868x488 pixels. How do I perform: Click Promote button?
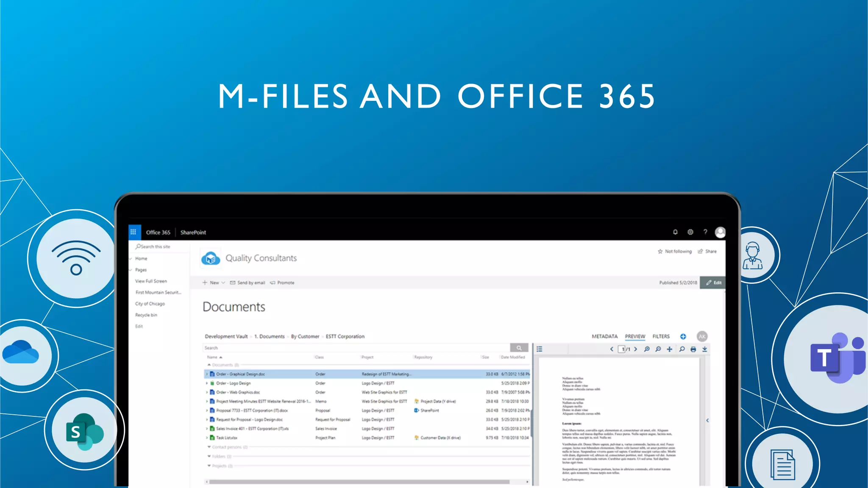click(282, 283)
